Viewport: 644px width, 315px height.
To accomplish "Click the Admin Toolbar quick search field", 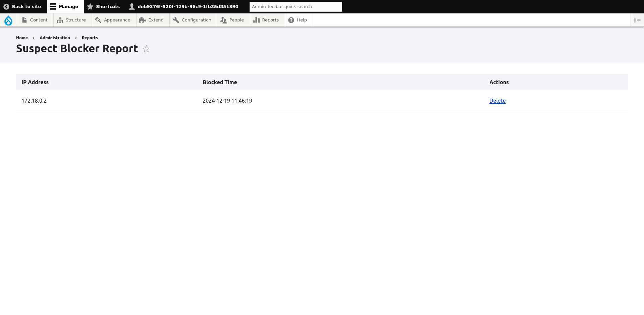I will click(x=296, y=6).
